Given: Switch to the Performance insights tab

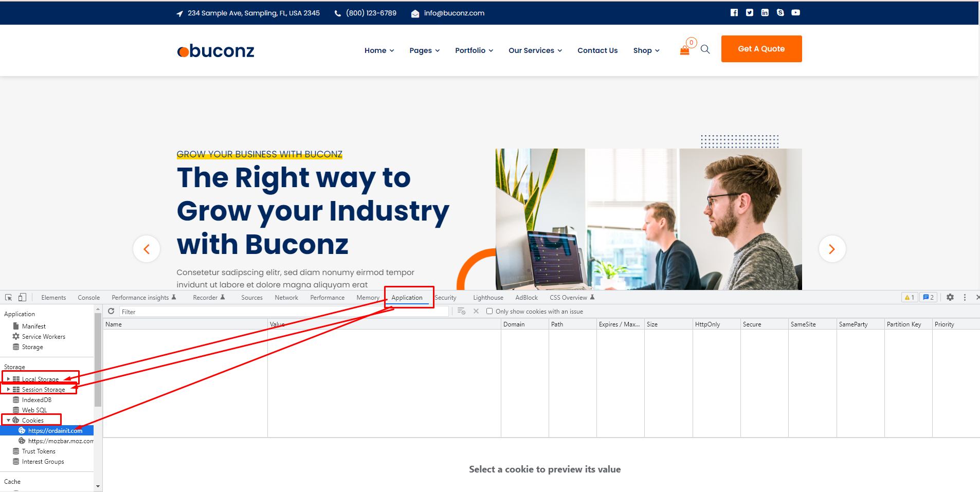Looking at the screenshot, I should (143, 298).
